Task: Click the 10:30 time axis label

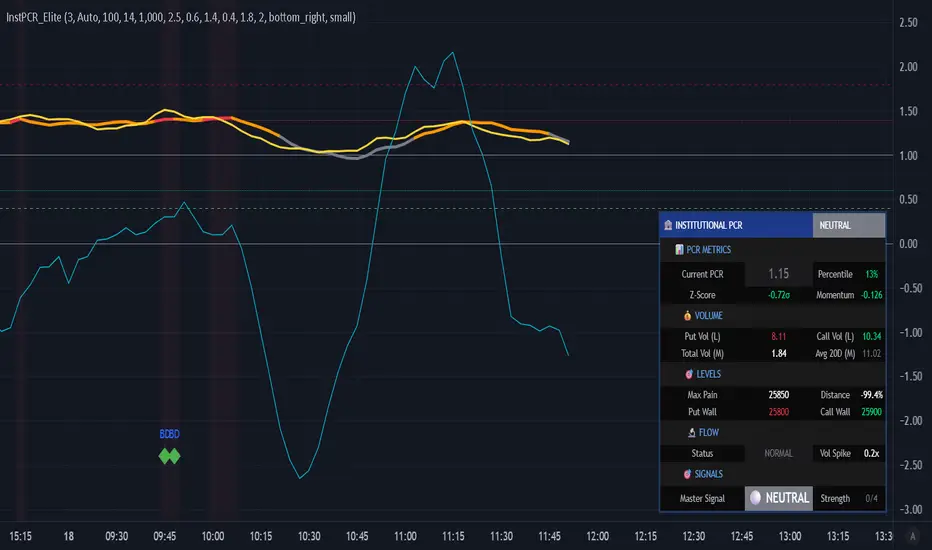Action: click(x=309, y=536)
